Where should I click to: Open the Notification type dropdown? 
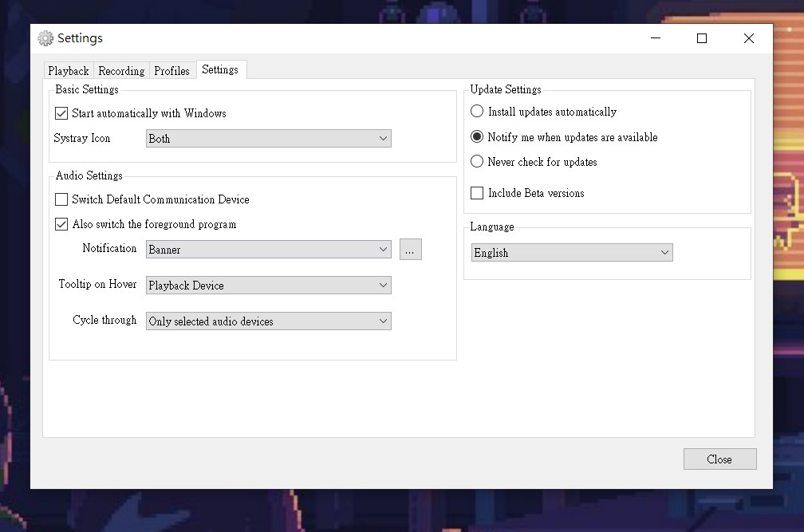268,250
